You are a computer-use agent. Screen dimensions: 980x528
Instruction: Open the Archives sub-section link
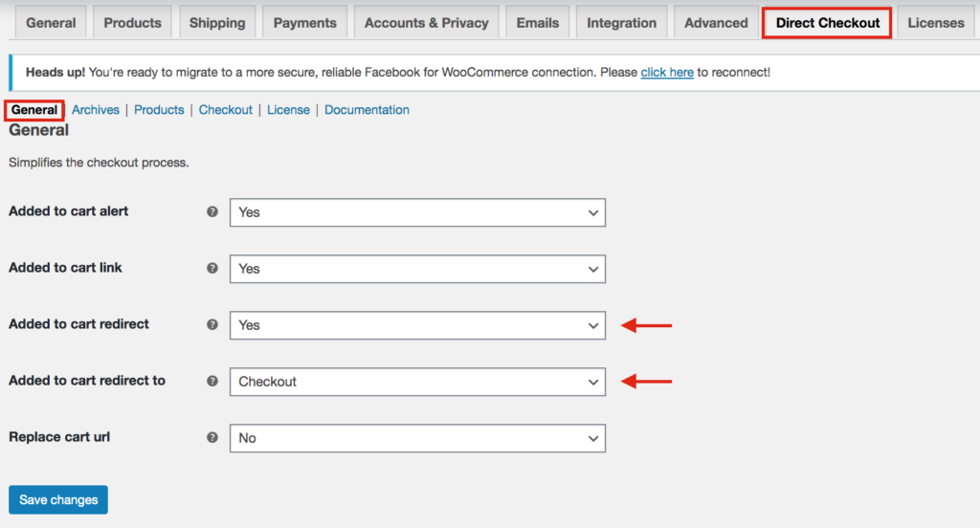[x=96, y=110]
